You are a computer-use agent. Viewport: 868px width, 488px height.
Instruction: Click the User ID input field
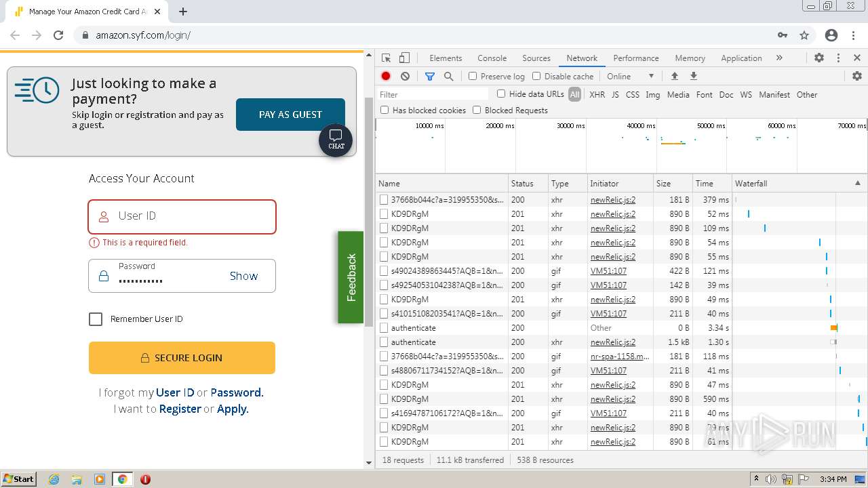[182, 216]
